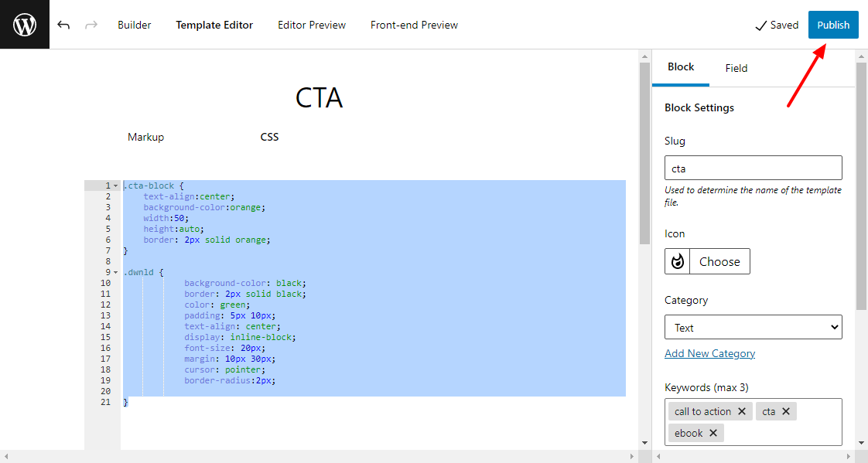This screenshot has height=463, width=868.
Task: Collapse code fold on line 1
Action: [x=116, y=186]
